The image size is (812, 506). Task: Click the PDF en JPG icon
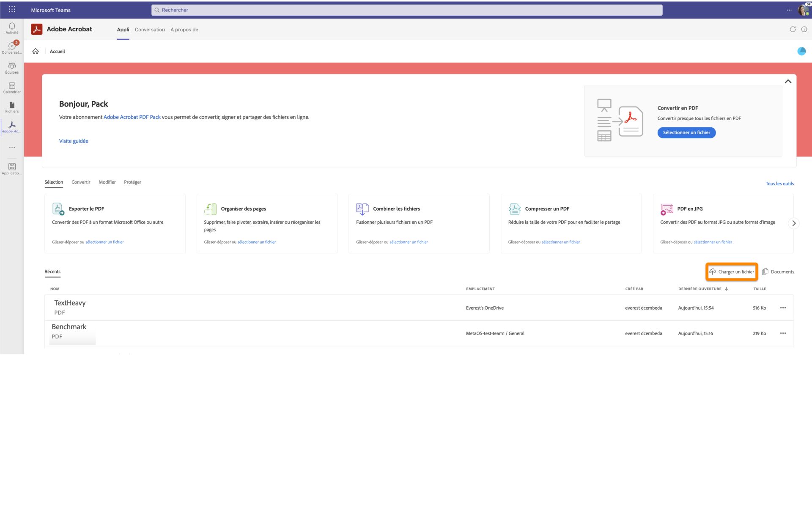[x=667, y=209]
